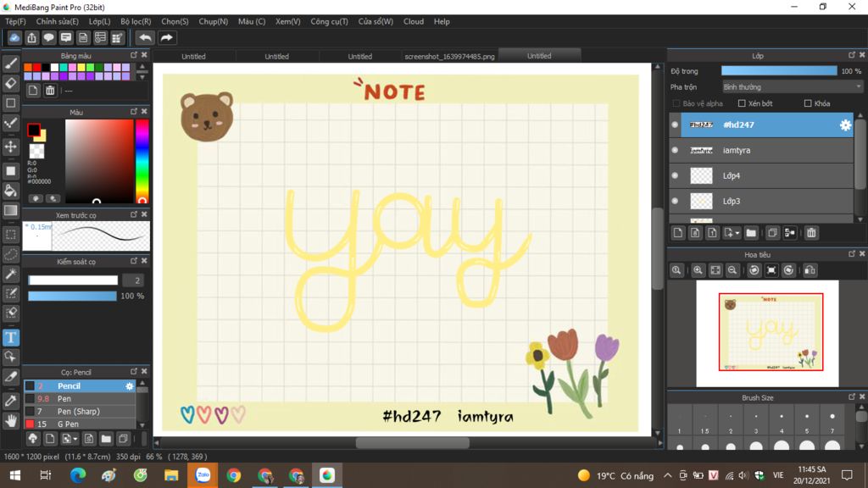Create a new layer folder

point(751,233)
